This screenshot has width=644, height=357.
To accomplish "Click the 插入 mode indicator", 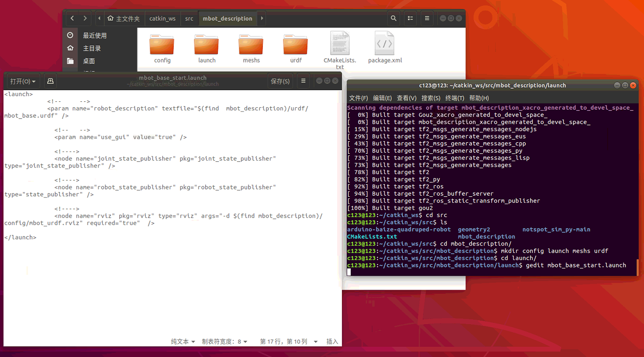I will pyautogui.click(x=332, y=342).
